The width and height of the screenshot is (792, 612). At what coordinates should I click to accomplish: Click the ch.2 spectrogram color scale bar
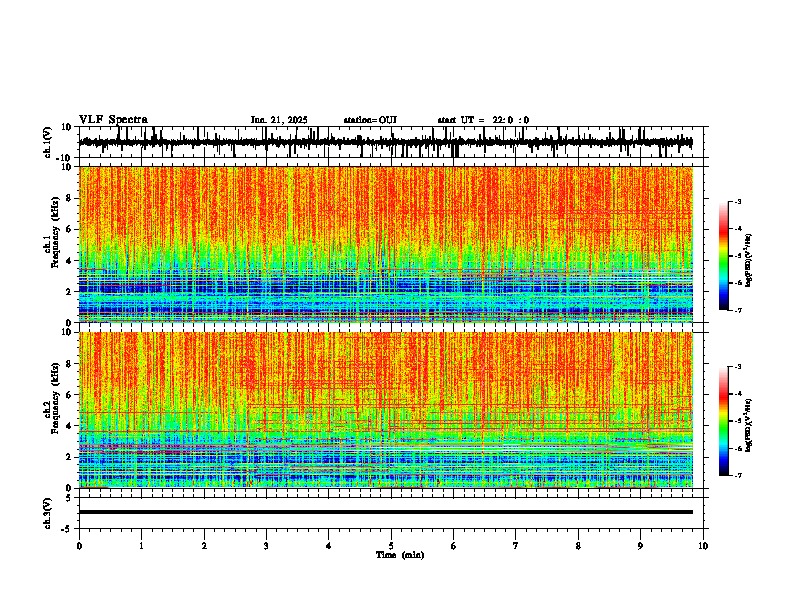724,421
